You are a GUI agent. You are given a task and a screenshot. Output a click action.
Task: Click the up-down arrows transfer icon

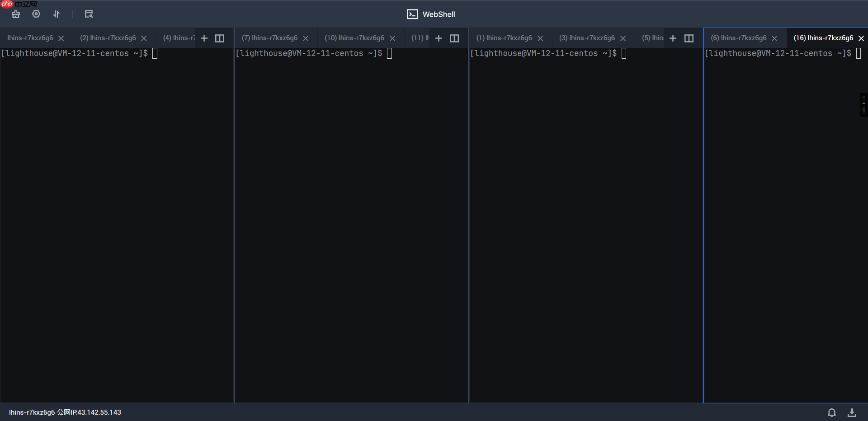57,14
